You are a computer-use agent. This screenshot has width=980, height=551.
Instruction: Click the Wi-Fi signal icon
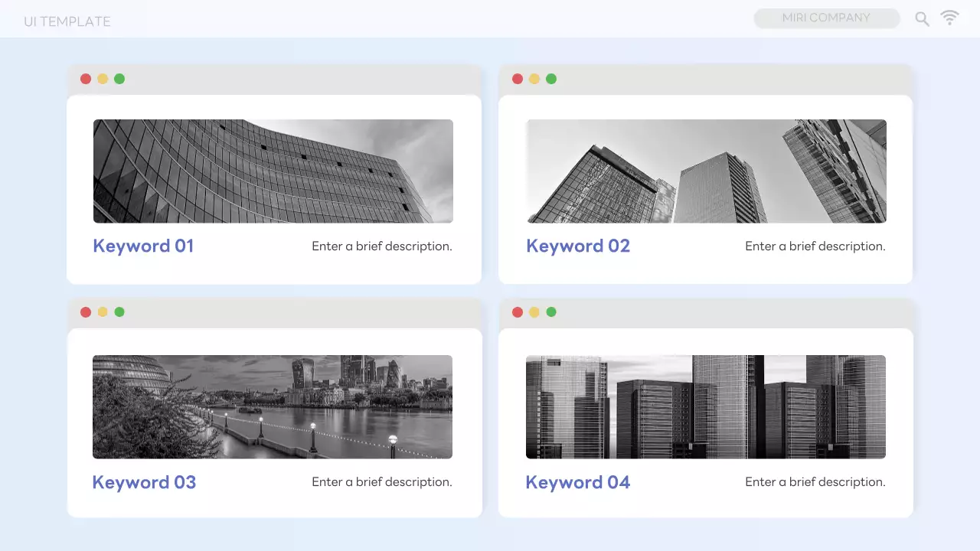pos(949,18)
